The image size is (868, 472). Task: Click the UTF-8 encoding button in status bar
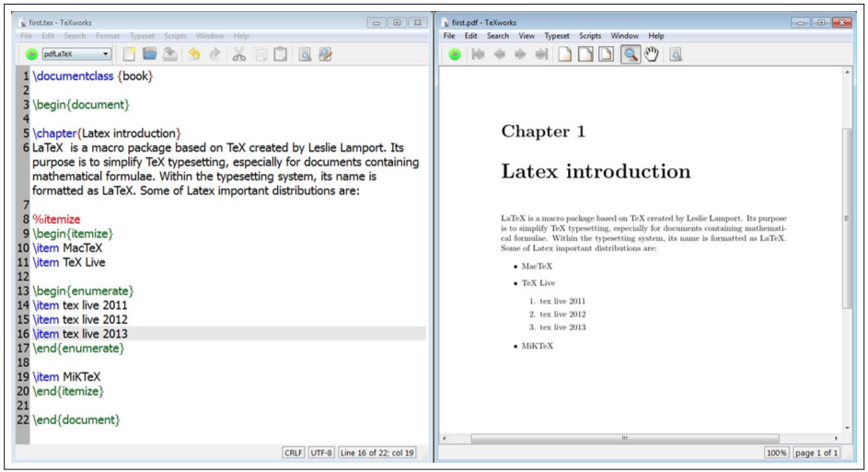point(321,453)
